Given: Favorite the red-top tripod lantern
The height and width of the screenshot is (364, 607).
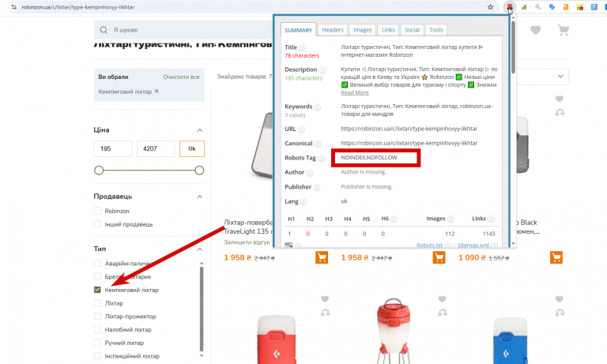Looking at the screenshot, I should click(442, 299).
